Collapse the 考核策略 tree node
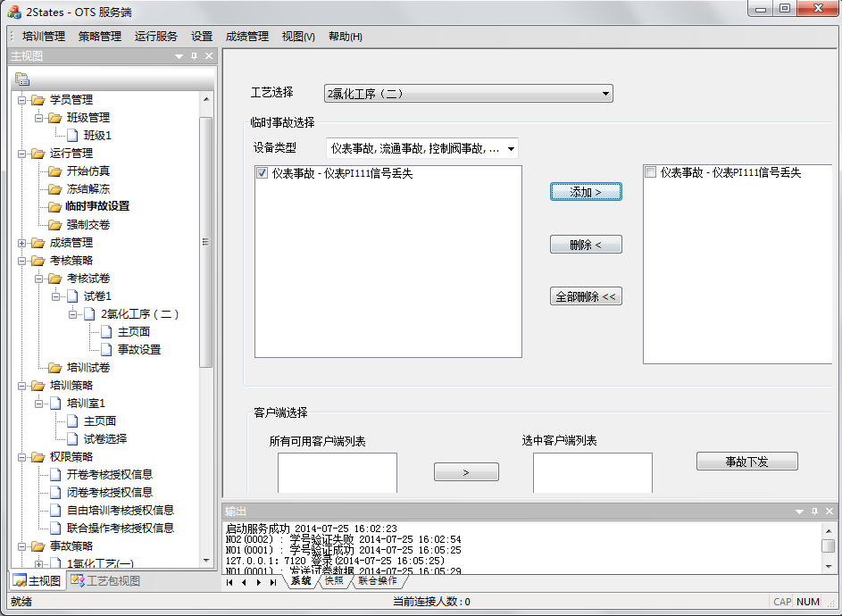The height and width of the screenshot is (616, 842). point(22,261)
